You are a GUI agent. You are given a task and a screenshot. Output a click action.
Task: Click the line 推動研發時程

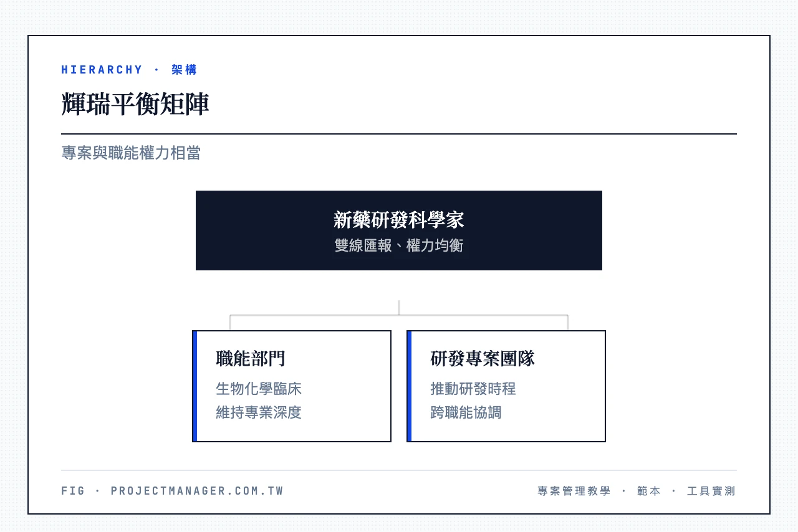pyautogui.click(x=473, y=389)
